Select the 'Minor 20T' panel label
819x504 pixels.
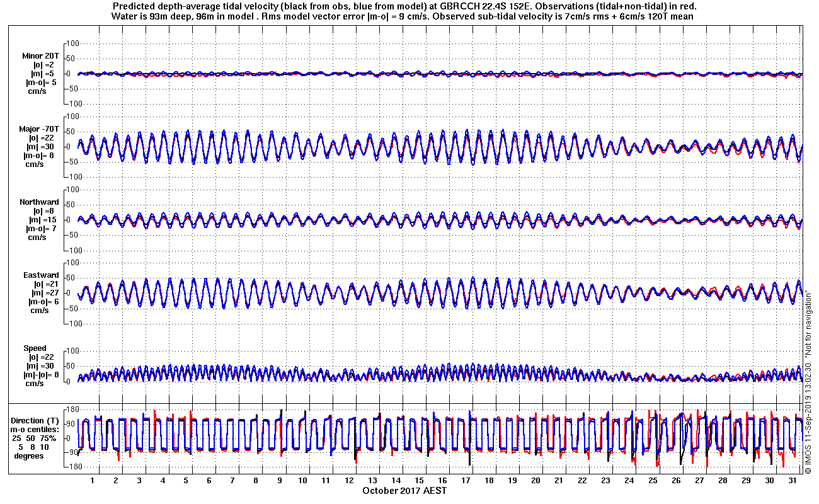coord(41,56)
